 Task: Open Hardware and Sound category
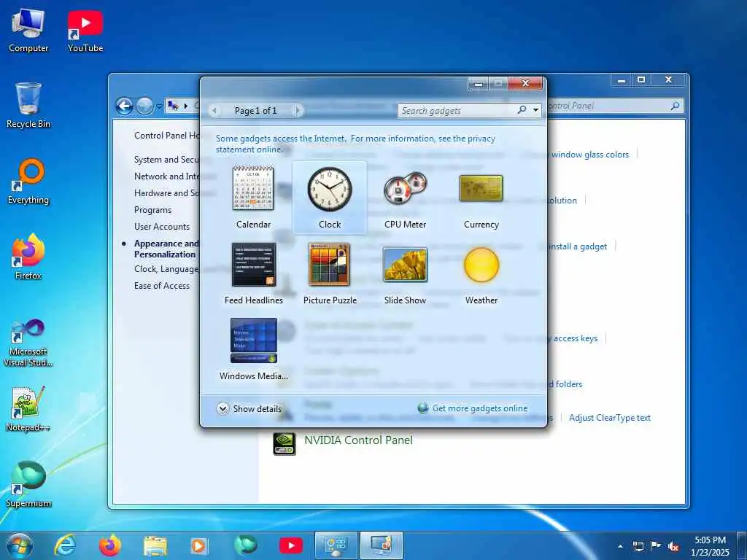[x=167, y=192]
